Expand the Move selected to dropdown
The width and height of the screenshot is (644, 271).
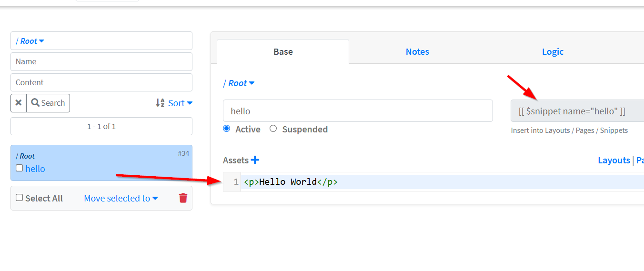pos(121,198)
